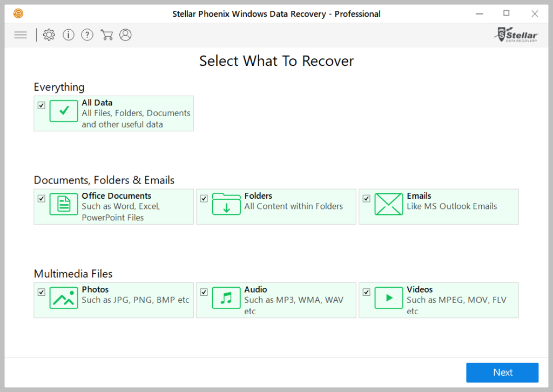Toggle the Videos checkbox
Viewport: 553px width, 392px height.
pos(367,292)
